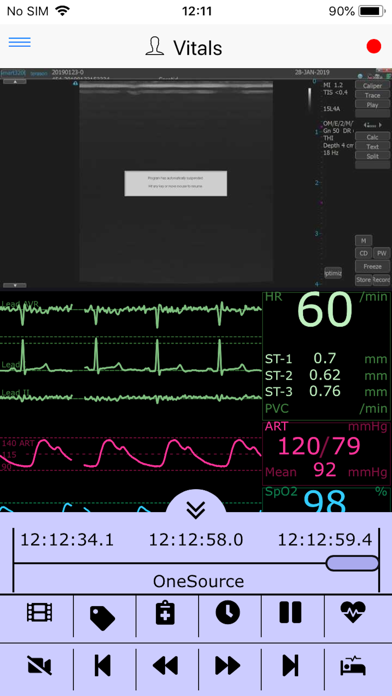Viewport: 392px width, 696px height.
Task: Rewind the playback
Action: point(165,666)
